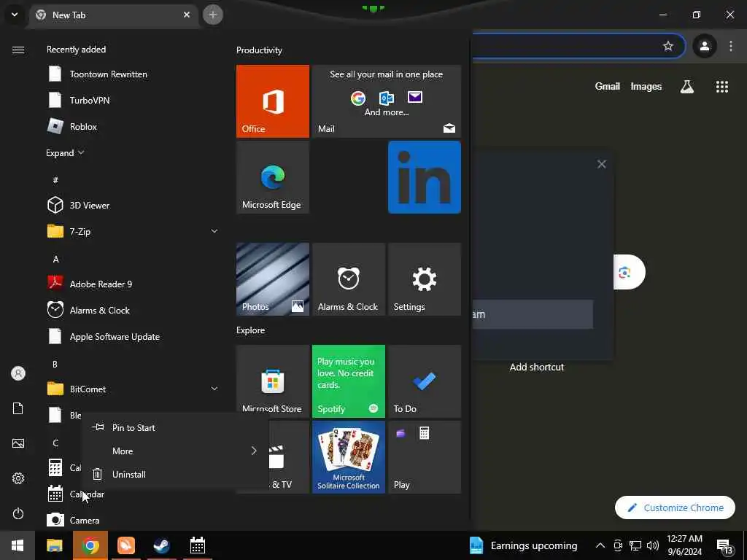Screen dimensions: 747x560
Task: Close the New Tab tab
Action: [x=187, y=15]
